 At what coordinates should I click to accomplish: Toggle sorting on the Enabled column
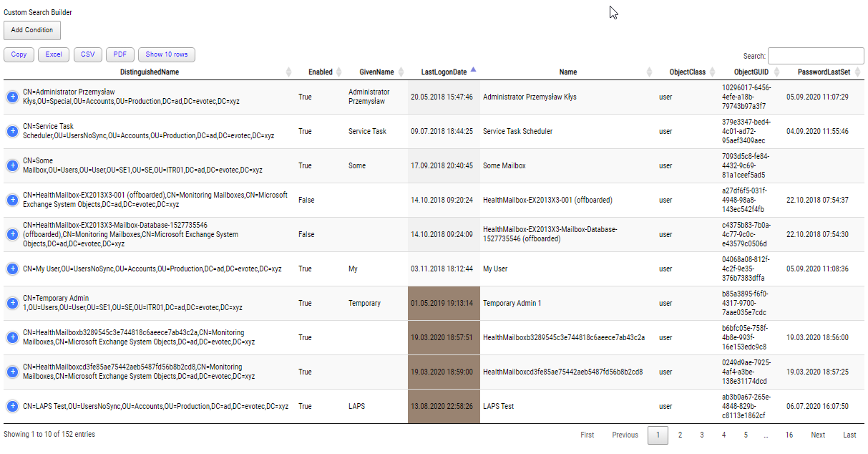pos(320,72)
